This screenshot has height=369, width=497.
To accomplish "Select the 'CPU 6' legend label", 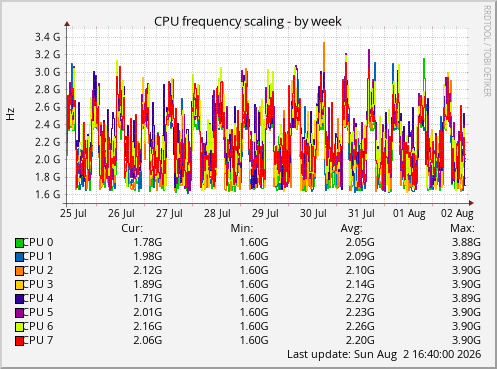I will (x=38, y=326).
